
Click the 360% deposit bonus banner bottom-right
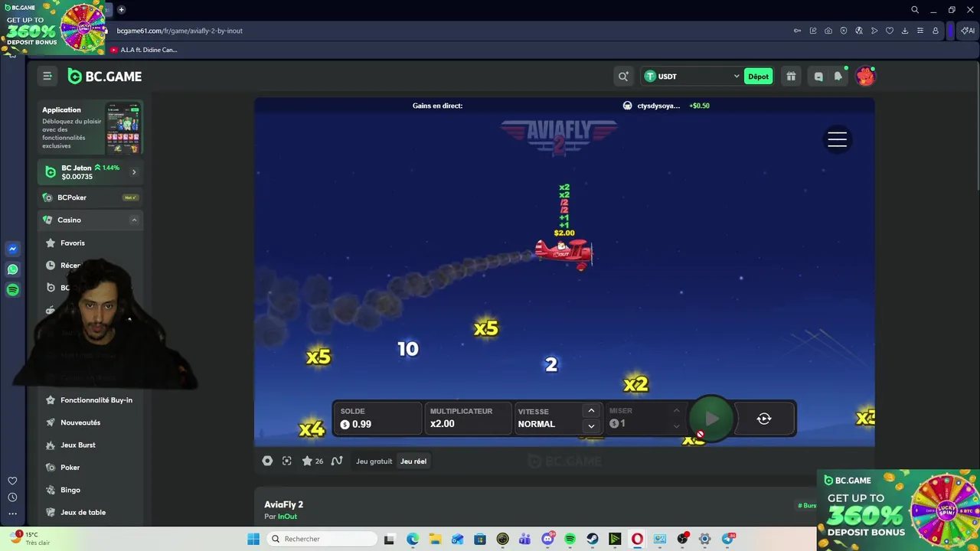click(x=898, y=510)
